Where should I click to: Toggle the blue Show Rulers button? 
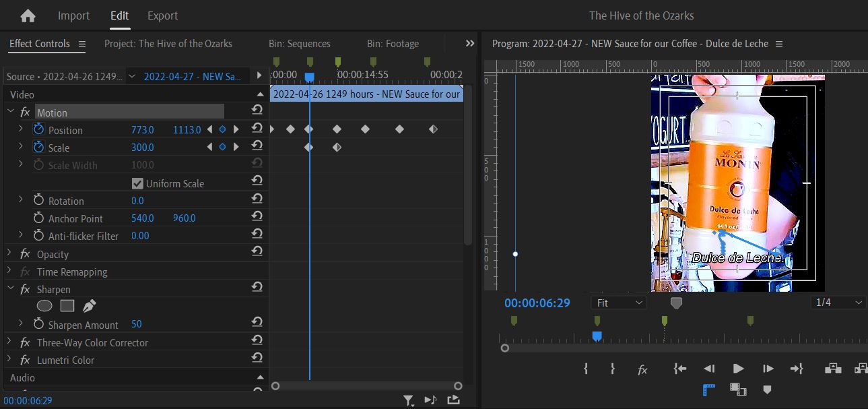[x=708, y=389]
